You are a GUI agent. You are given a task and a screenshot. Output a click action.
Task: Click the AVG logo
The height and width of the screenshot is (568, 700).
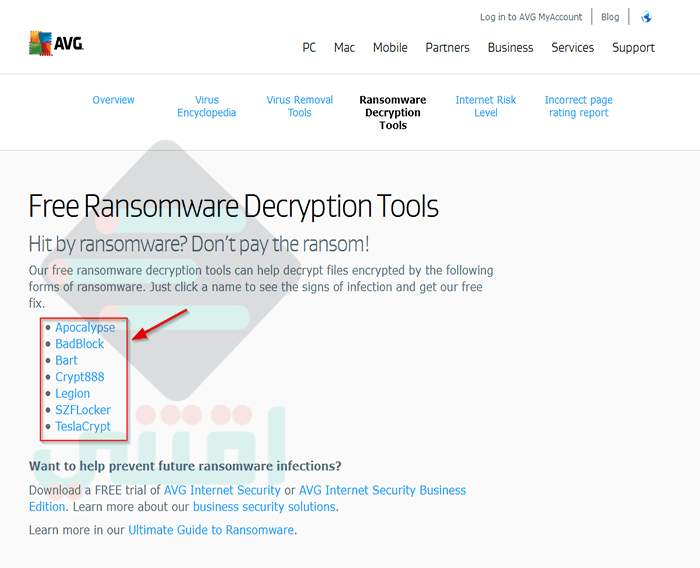click(x=56, y=43)
